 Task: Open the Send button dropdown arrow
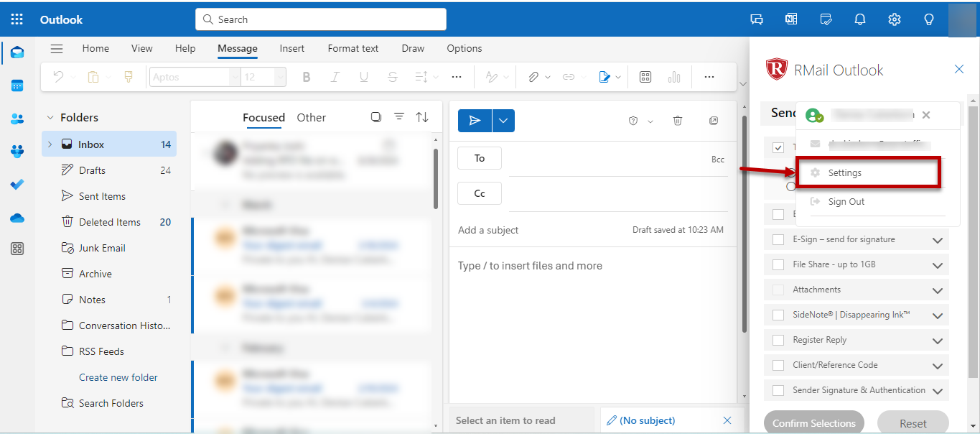coord(503,121)
